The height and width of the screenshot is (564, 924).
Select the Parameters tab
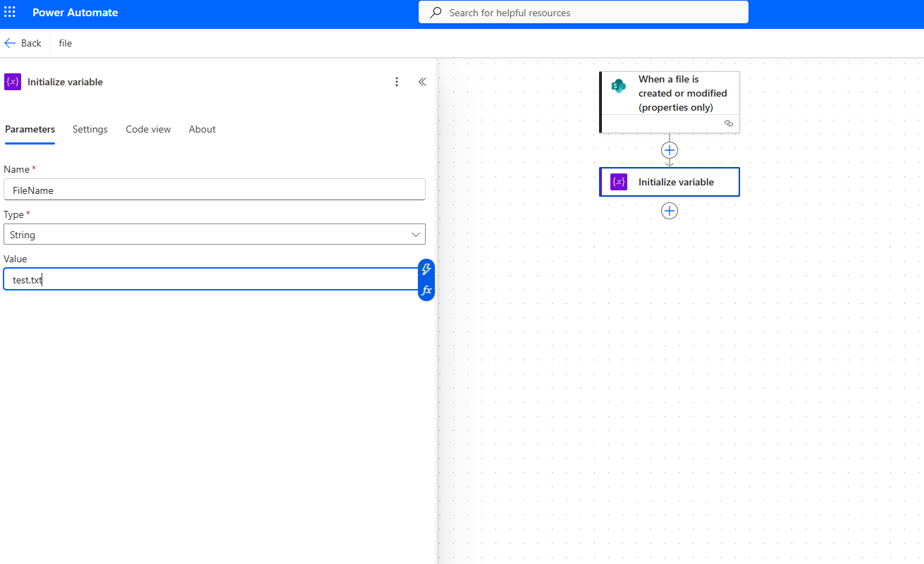[x=30, y=129]
